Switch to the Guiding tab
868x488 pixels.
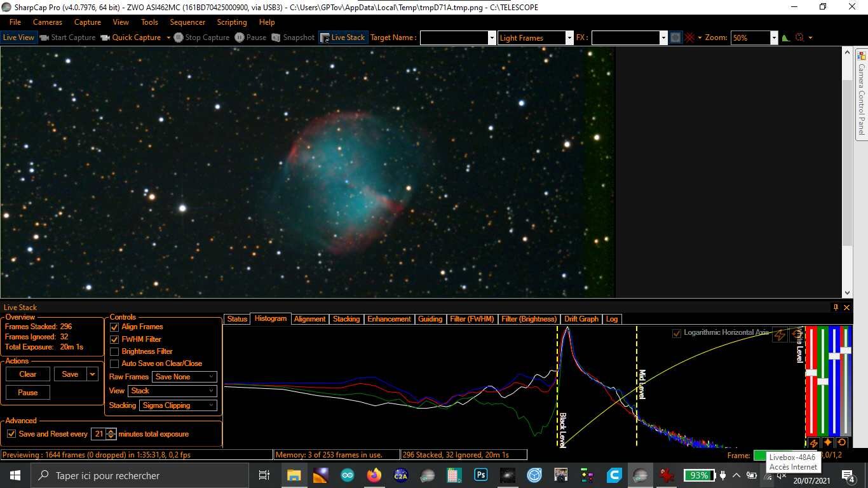[430, 319]
